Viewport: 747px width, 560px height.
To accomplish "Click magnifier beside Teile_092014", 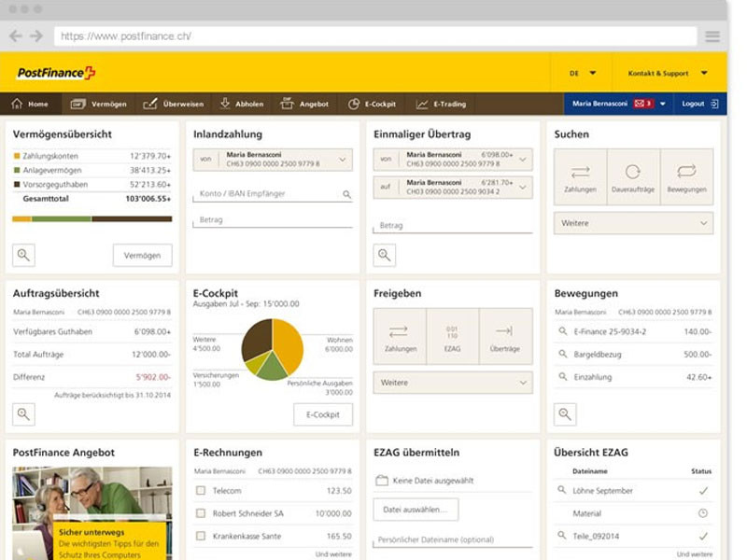I will 562,536.
